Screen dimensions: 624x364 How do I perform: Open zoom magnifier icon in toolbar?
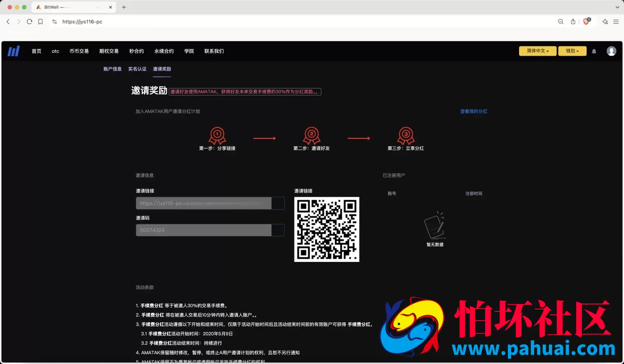[x=561, y=22]
